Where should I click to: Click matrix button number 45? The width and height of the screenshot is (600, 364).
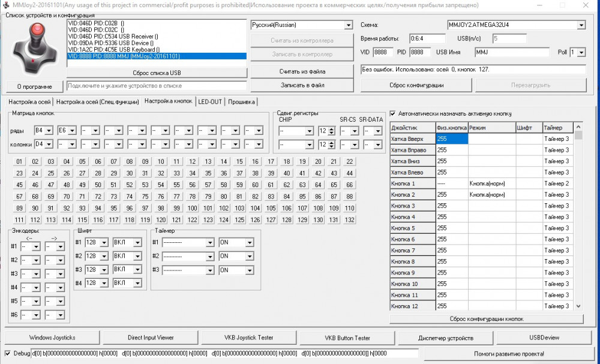point(20,185)
